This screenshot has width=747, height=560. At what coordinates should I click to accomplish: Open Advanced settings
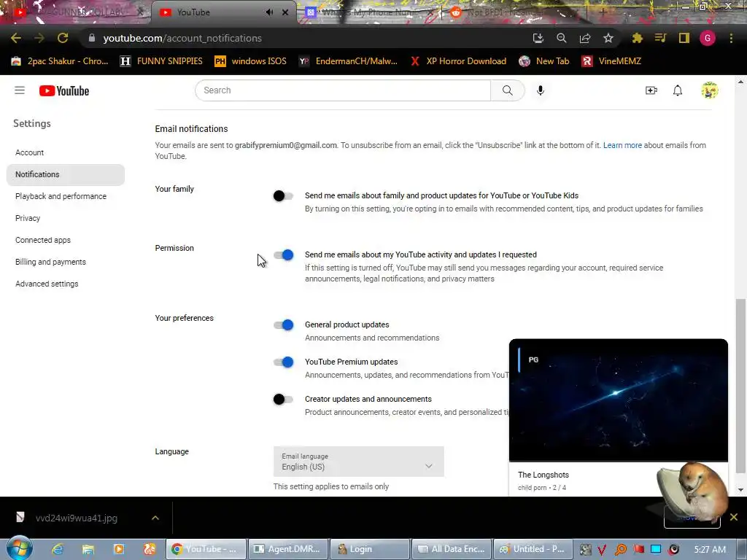65,284
